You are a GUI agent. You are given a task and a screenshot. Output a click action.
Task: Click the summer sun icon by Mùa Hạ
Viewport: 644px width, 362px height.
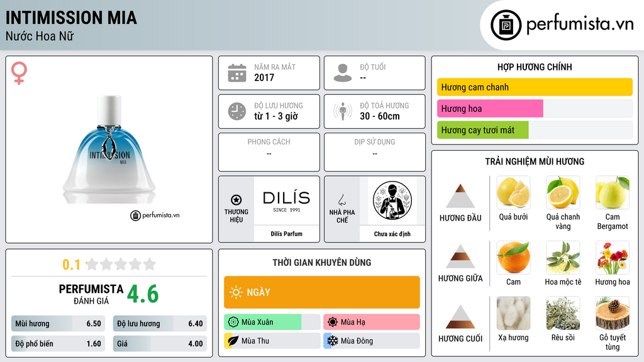[333, 322]
